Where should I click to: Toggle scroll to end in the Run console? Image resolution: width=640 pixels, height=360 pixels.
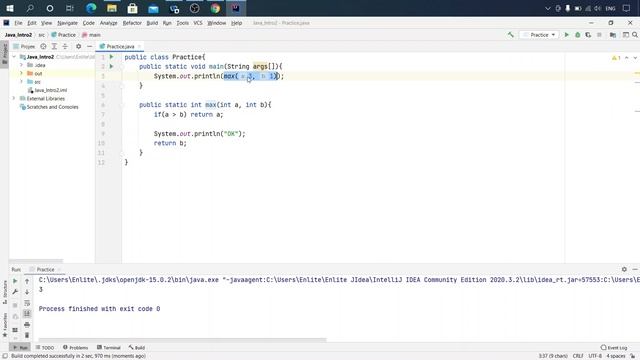click(x=27, y=313)
